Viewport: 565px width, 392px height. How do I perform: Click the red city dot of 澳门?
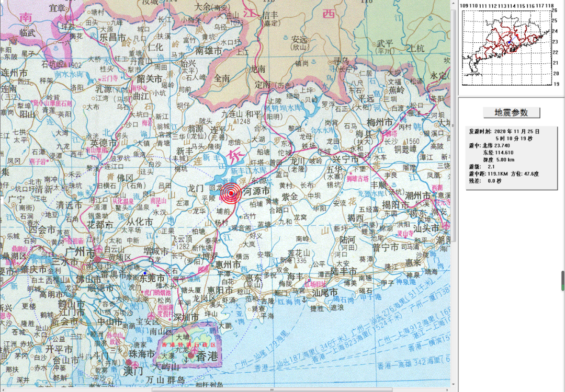tap(129, 362)
